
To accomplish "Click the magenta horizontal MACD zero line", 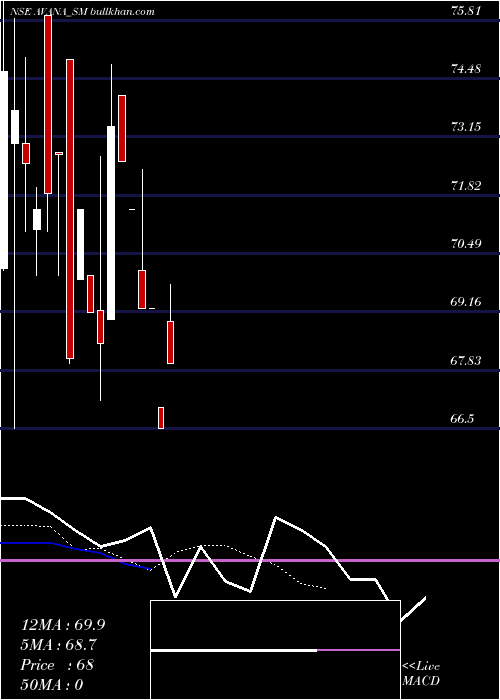I will (250, 560).
